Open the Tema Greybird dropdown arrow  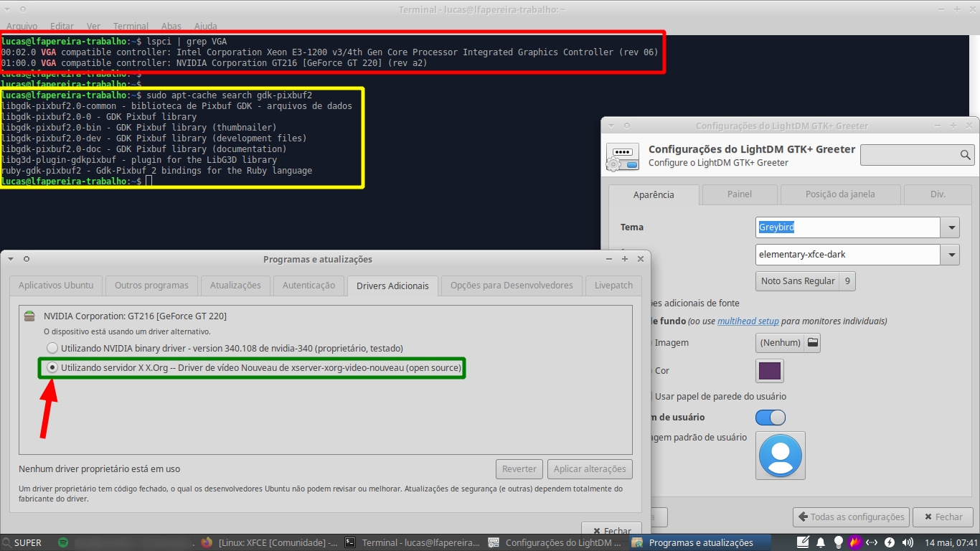point(951,227)
